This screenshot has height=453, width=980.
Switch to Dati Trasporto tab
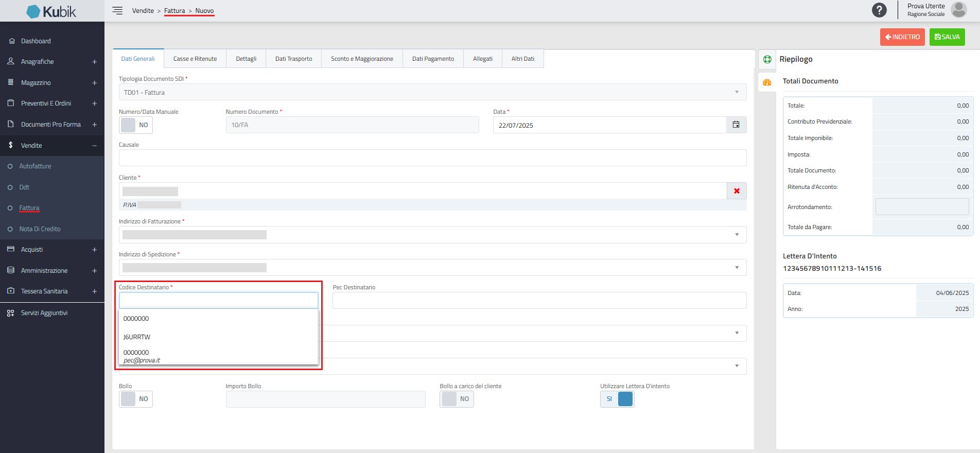click(293, 59)
